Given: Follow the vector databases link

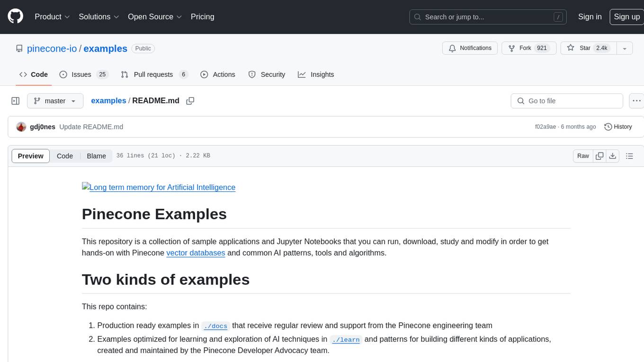Looking at the screenshot, I should pos(196,253).
